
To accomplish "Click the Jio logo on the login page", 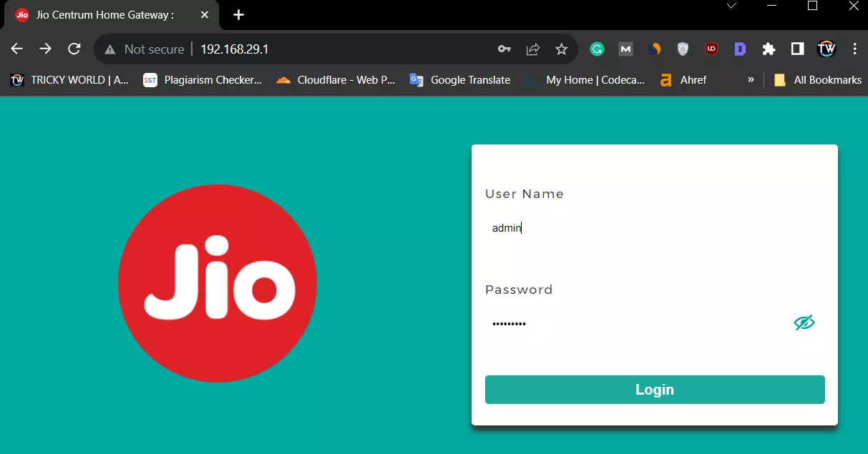I will [217, 284].
